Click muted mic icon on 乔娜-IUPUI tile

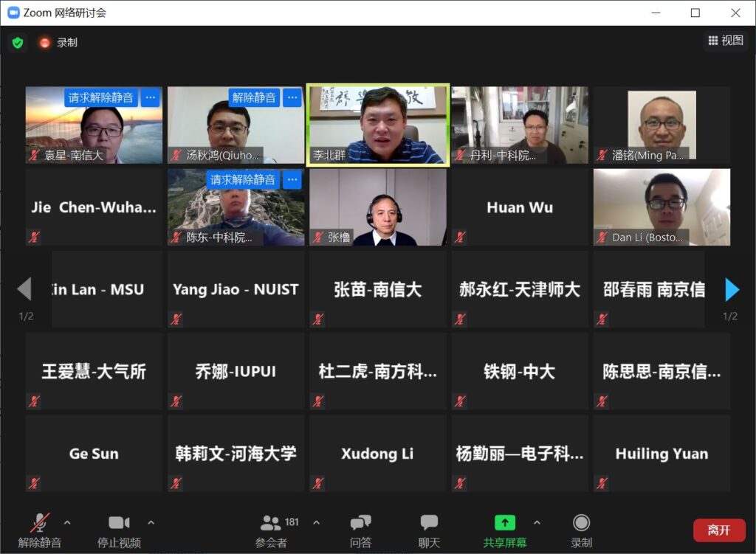pyautogui.click(x=176, y=401)
